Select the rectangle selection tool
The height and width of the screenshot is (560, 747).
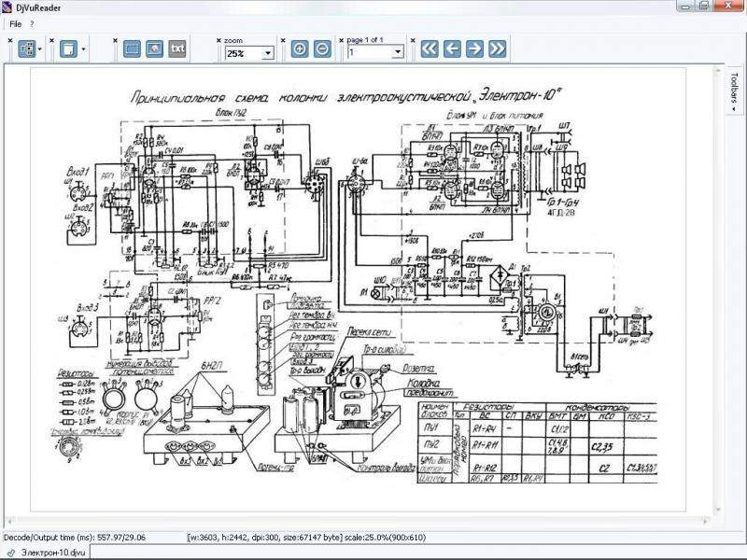pos(132,49)
